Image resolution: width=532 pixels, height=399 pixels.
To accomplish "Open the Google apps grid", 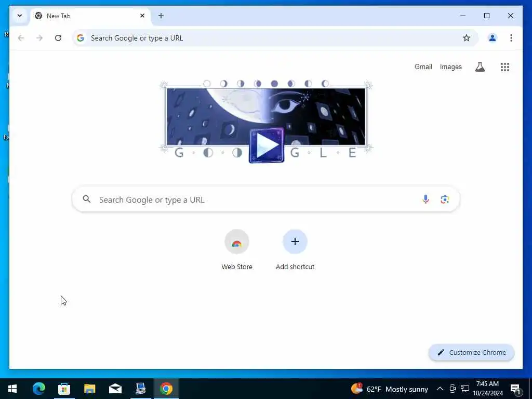I will point(505,67).
